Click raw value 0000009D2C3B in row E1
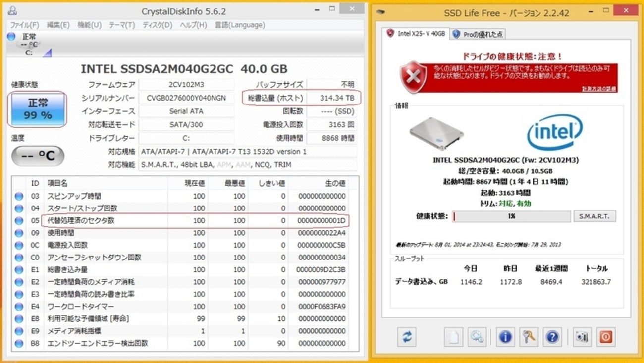The width and height of the screenshot is (644, 363). pyautogui.click(x=322, y=270)
